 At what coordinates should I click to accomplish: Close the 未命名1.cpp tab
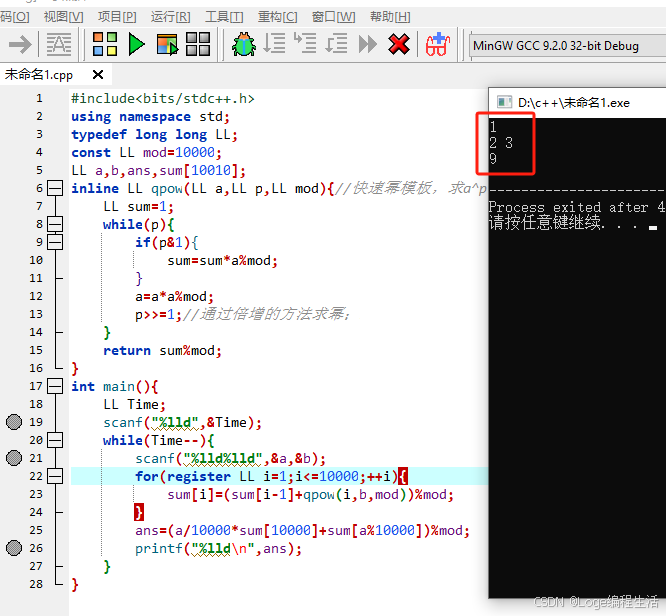tap(98, 75)
